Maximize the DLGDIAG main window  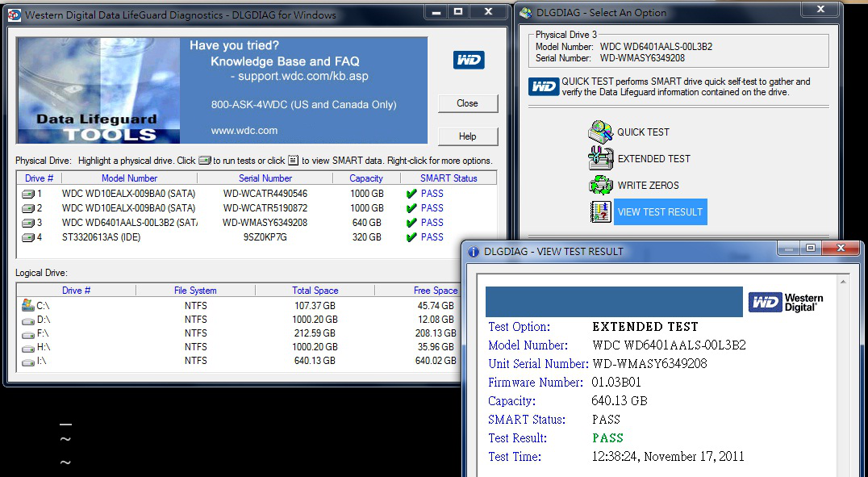458,11
